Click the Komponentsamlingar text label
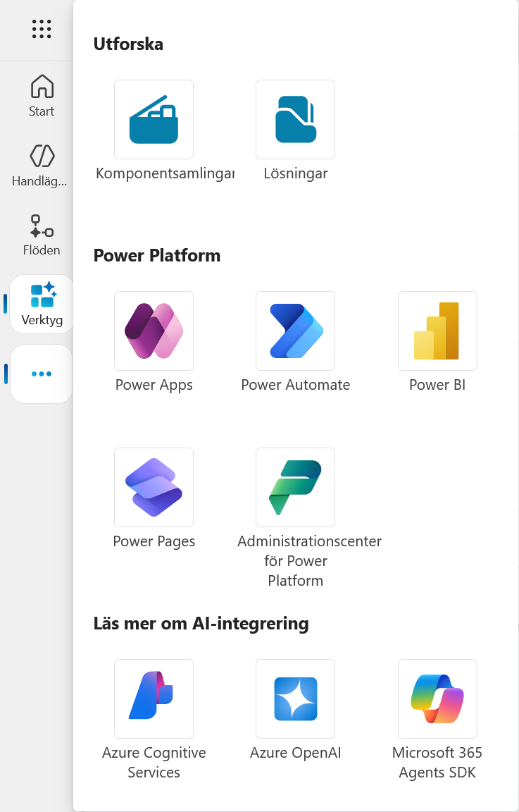Screen dimensions: 519x812 point(165,173)
